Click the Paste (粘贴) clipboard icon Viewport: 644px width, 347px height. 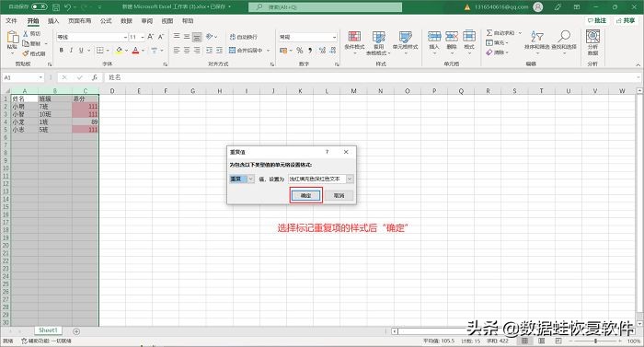(x=12, y=38)
